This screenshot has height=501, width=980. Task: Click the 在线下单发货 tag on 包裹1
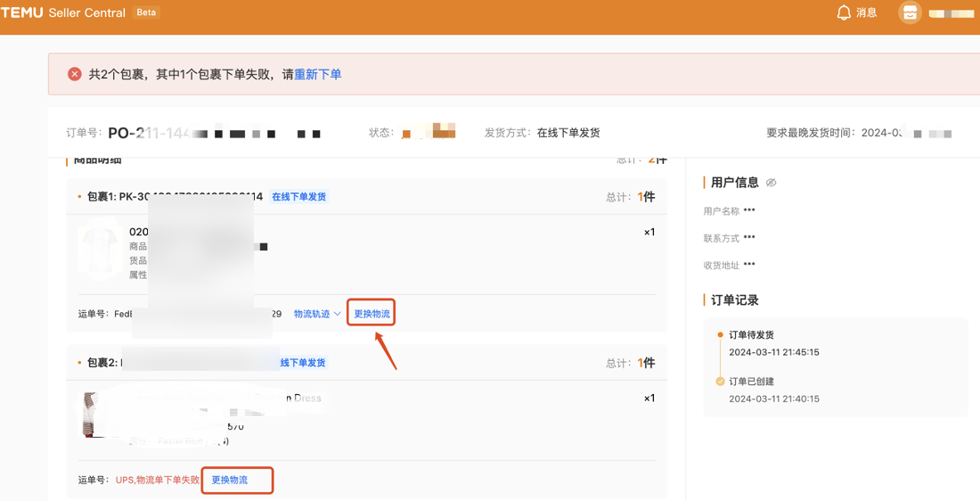(298, 197)
